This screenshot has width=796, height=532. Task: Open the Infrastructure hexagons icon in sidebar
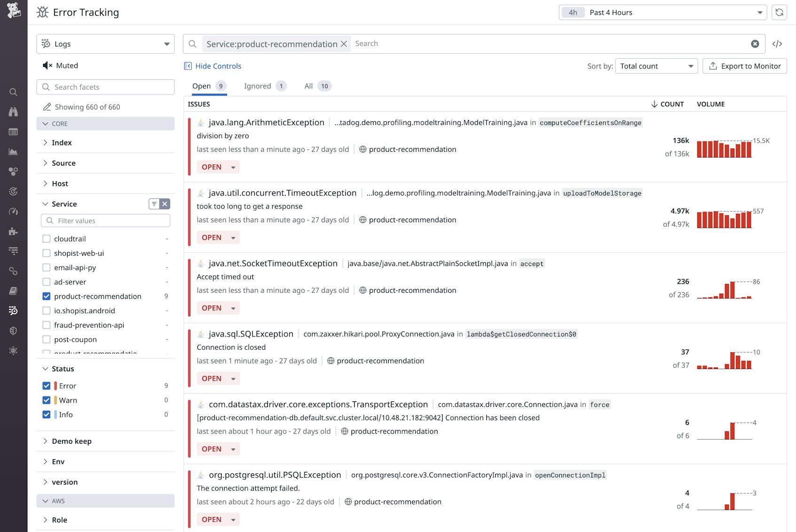pyautogui.click(x=14, y=172)
